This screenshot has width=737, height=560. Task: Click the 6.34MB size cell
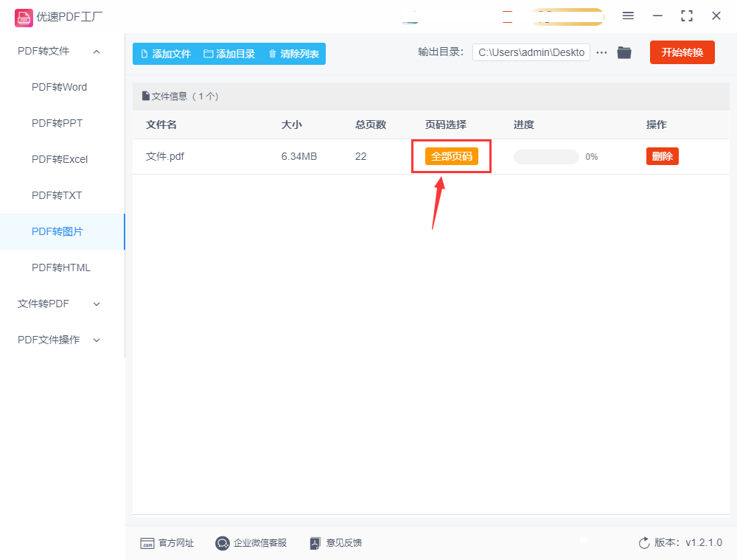click(x=299, y=156)
